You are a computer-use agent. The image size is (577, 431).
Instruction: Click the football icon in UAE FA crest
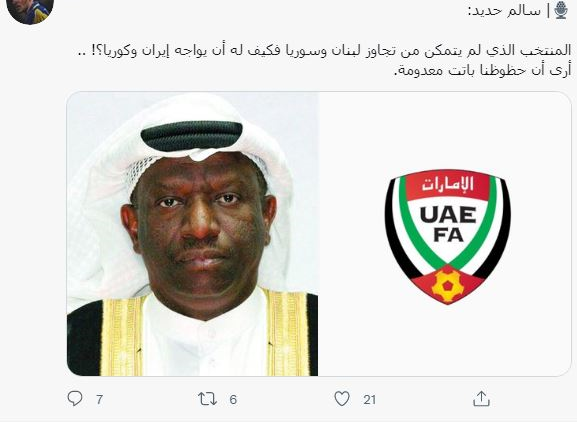pos(447,285)
